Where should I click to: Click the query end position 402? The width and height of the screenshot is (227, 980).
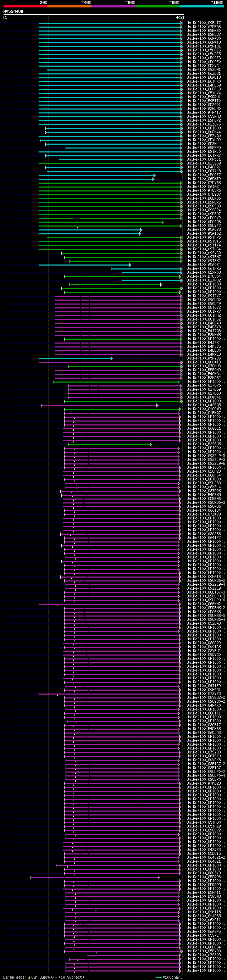tap(179, 17)
